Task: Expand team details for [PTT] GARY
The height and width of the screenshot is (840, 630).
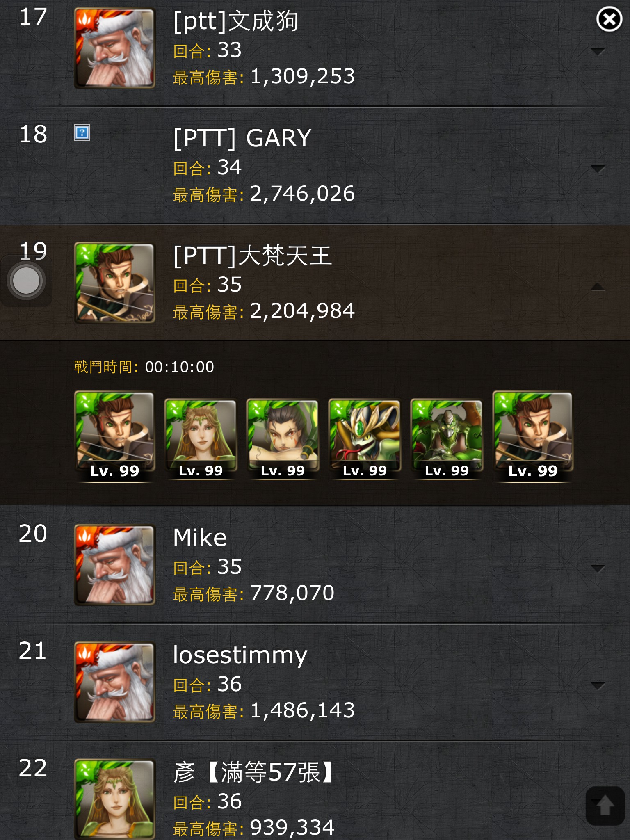Action: pos(598,169)
